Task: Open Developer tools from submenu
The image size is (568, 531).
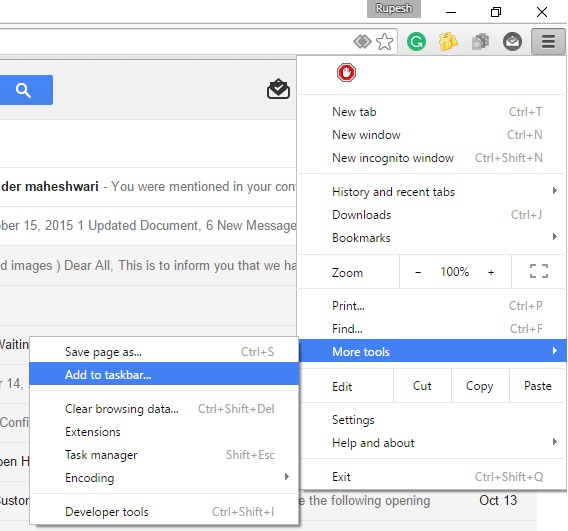Action: pos(164,512)
